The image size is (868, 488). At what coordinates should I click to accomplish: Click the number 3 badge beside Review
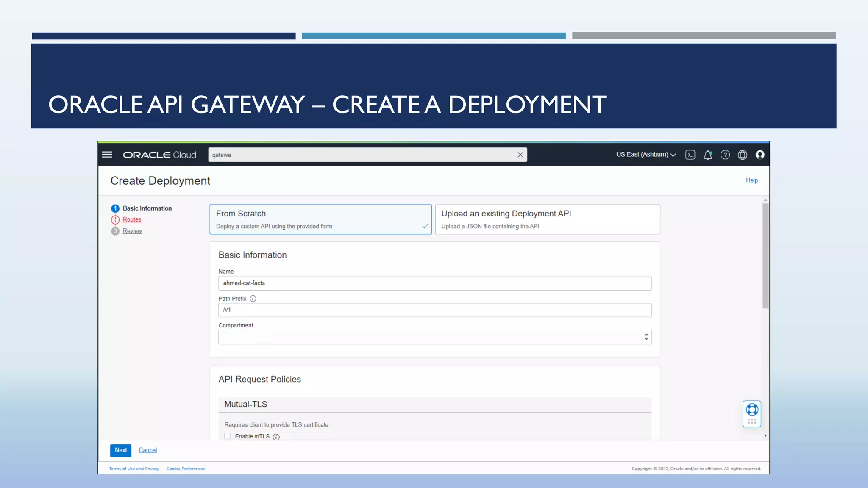pos(115,231)
